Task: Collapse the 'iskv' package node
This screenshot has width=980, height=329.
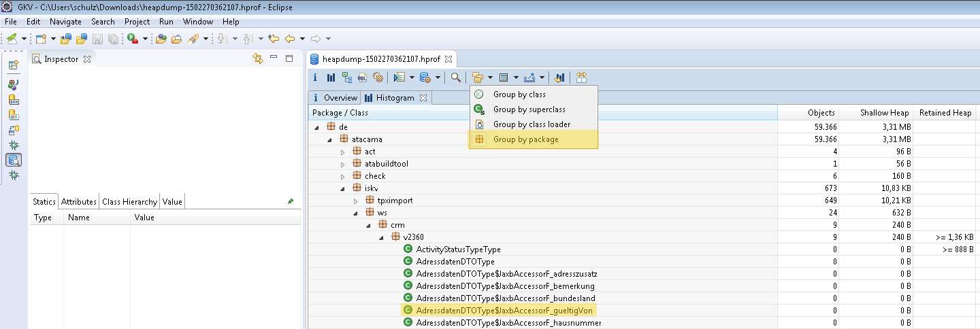Action: (342, 188)
